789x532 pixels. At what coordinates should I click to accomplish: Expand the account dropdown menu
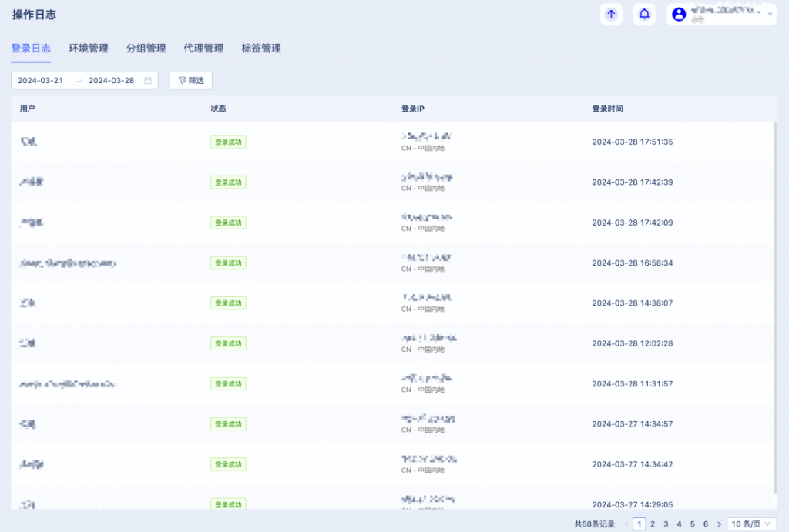(x=770, y=13)
